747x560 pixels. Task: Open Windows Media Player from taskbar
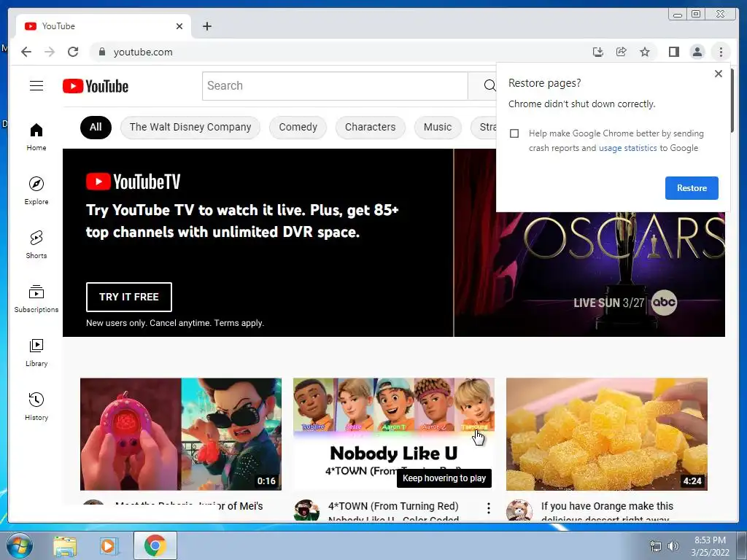(108, 546)
